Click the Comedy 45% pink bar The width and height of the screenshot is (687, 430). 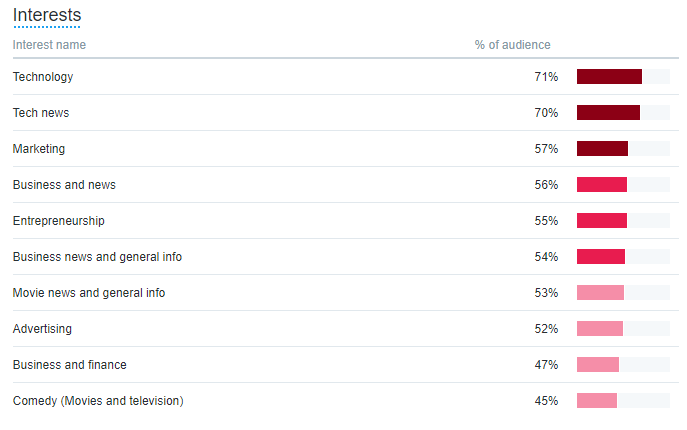[x=597, y=400]
